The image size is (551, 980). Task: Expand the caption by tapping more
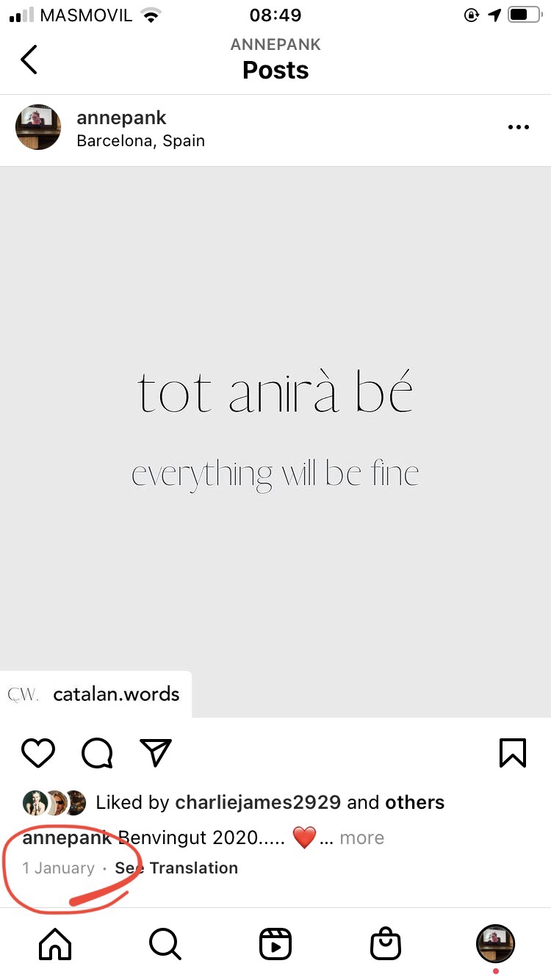point(361,837)
